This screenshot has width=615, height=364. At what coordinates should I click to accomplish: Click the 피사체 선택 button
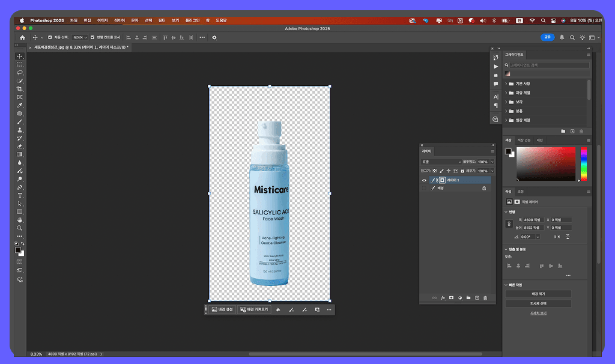538,303
